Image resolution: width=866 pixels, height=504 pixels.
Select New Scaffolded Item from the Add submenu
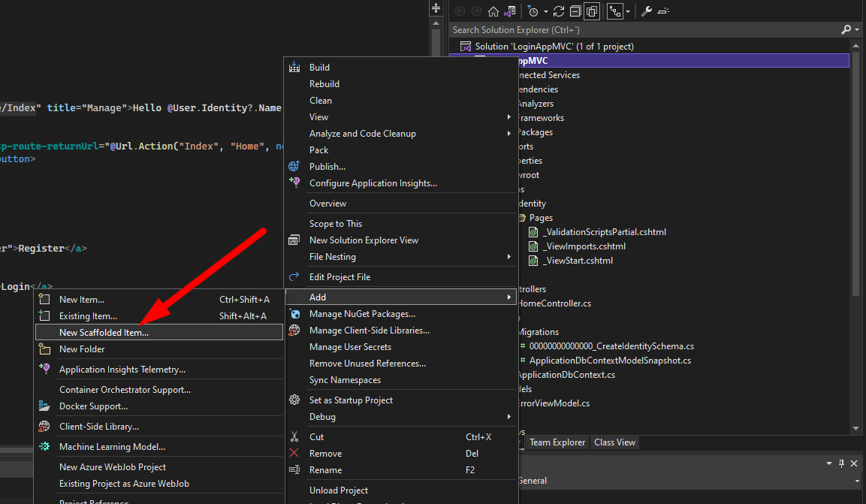tap(104, 333)
